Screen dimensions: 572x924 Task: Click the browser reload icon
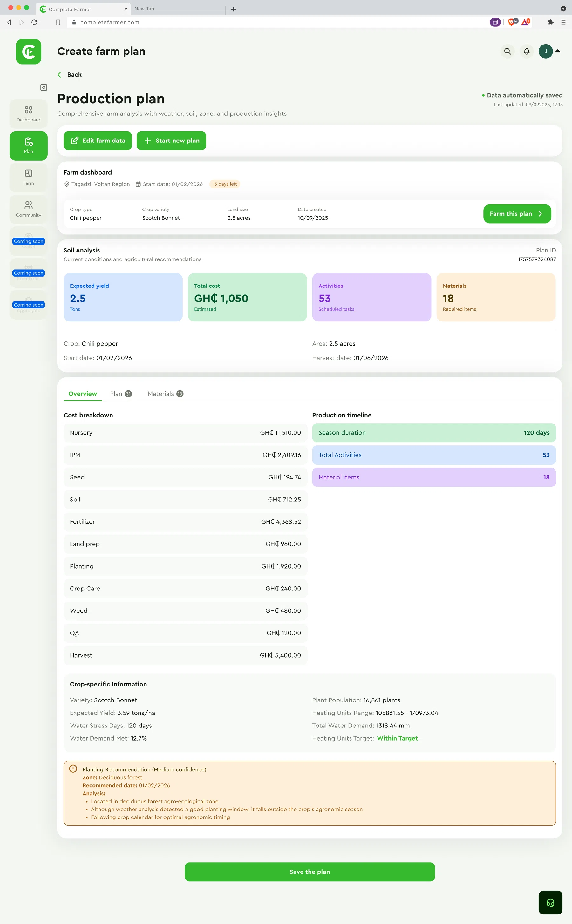pos(34,22)
